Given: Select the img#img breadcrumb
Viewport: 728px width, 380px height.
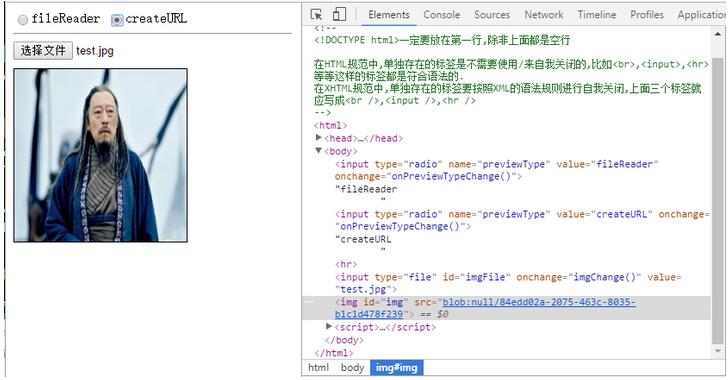Looking at the screenshot, I should coord(396,367).
